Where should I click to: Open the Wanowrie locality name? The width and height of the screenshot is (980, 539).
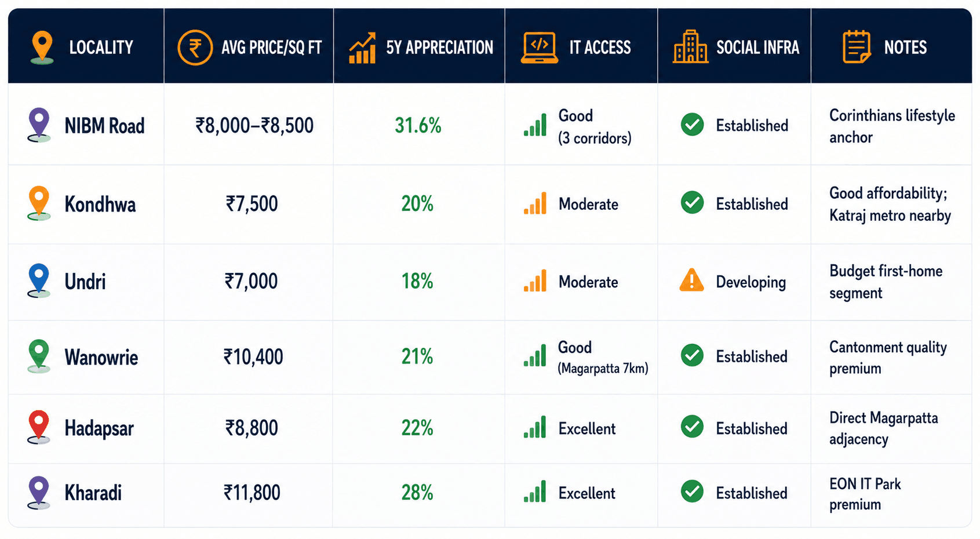[101, 358]
